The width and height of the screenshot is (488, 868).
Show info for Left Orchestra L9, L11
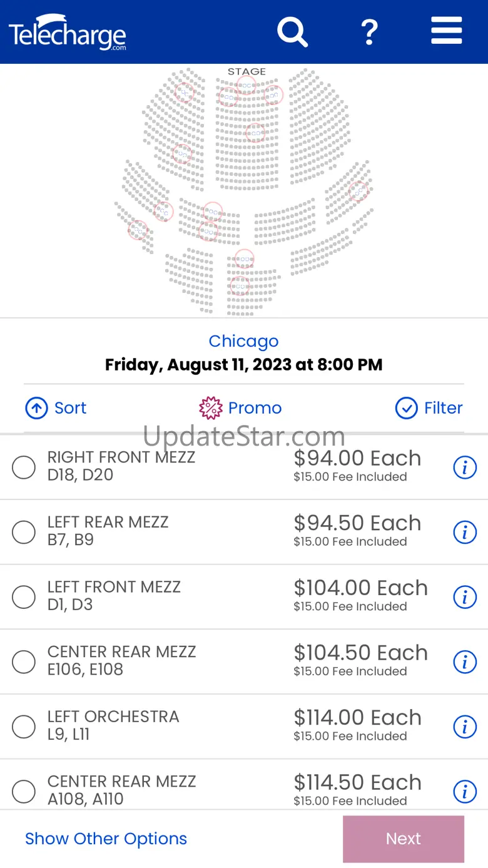tap(465, 727)
